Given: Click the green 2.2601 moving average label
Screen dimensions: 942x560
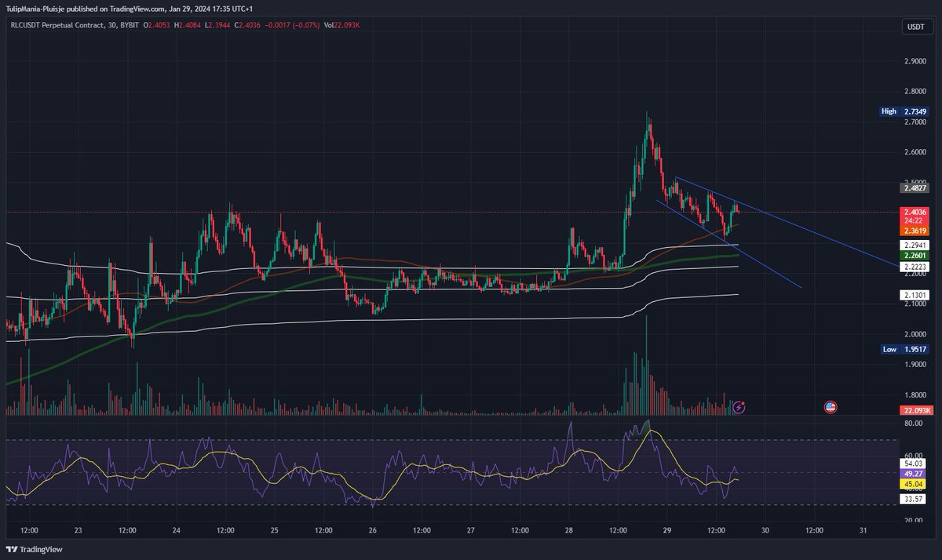Looking at the screenshot, I should coord(915,256).
